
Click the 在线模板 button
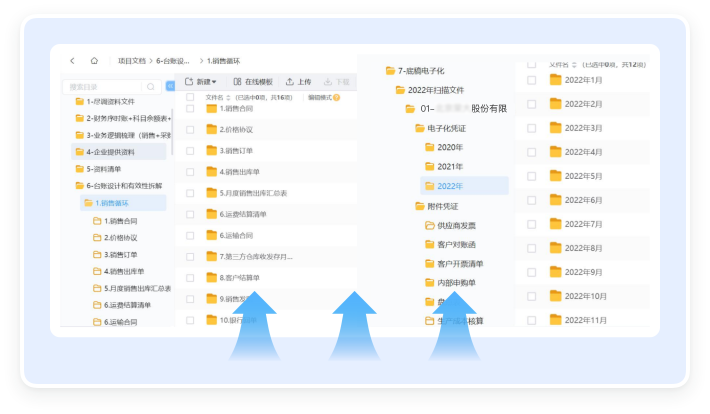pyautogui.click(x=251, y=81)
